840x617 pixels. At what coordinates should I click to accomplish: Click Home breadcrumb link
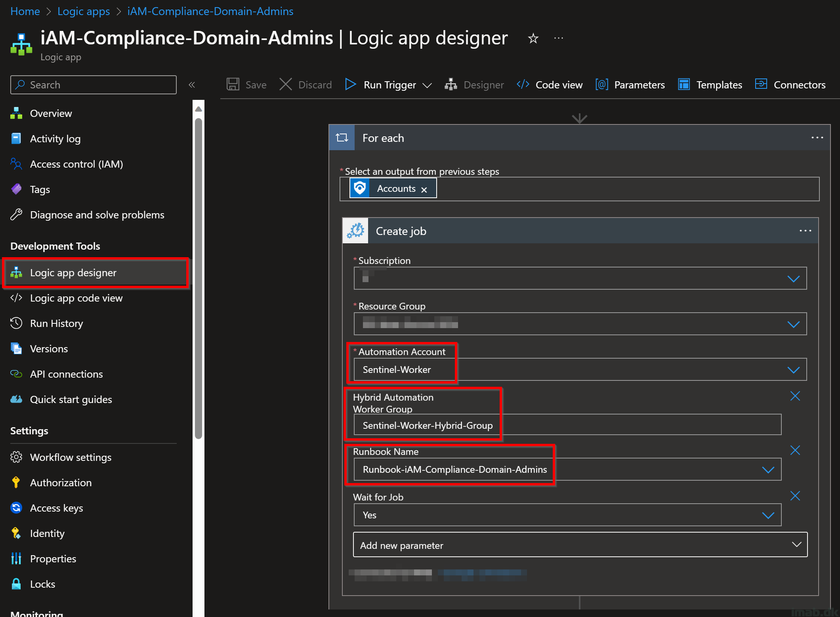pyautogui.click(x=25, y=11)
